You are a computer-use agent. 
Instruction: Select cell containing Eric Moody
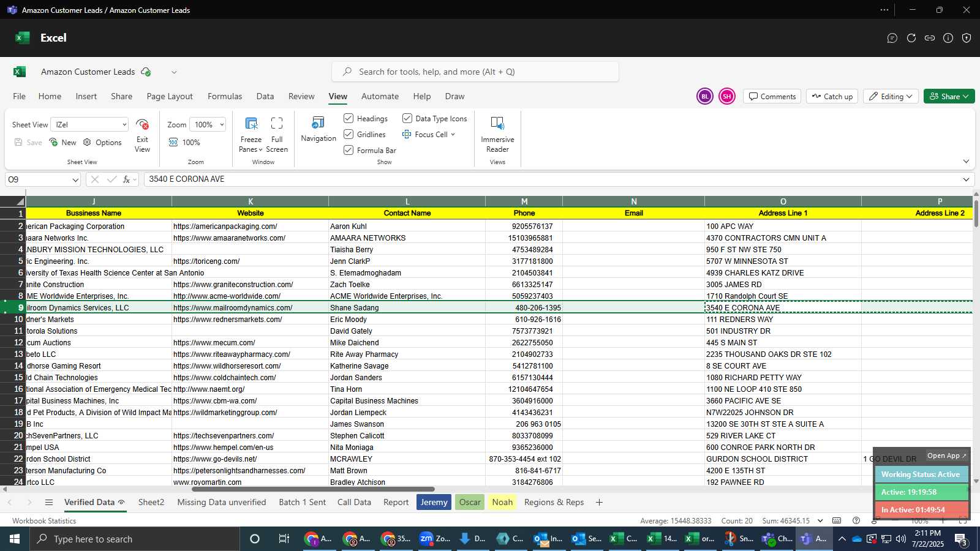(x=407, y=320)
